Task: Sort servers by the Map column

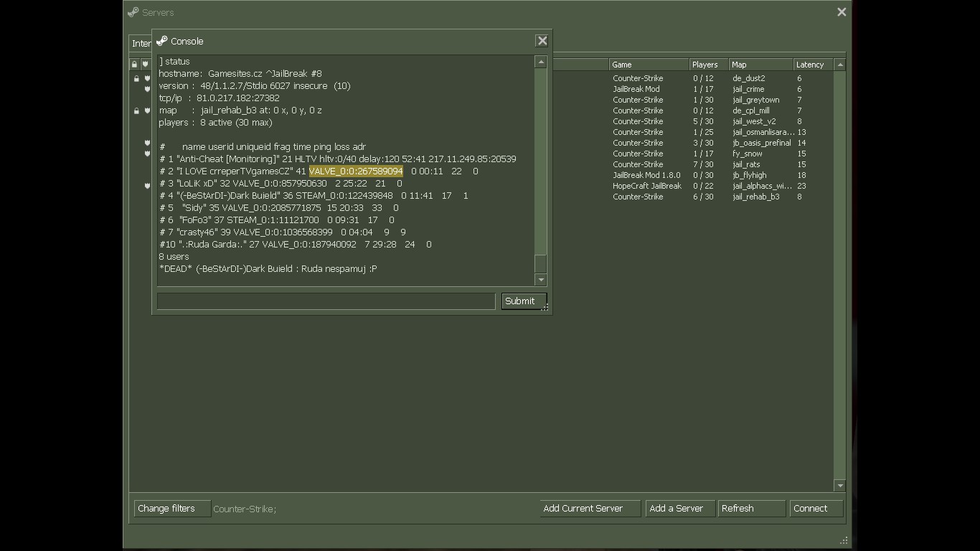Action: 760,65
